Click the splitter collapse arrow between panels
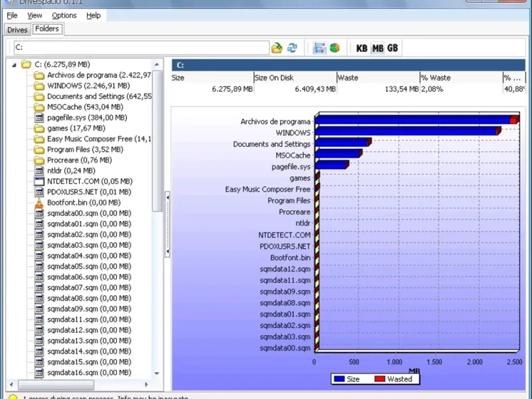The image size is (532, 399). click(x=168, y=197)
